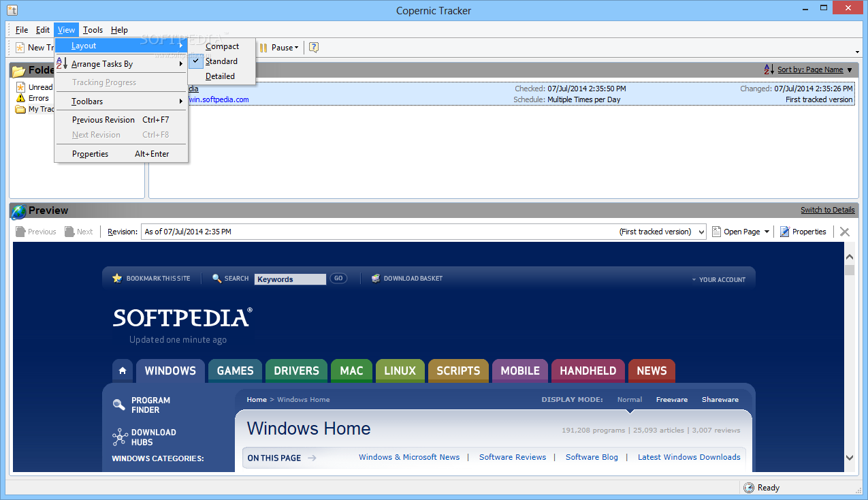Click Latest Windows Downloads link
Screen dimensions: 868x500
coord(689,457)
